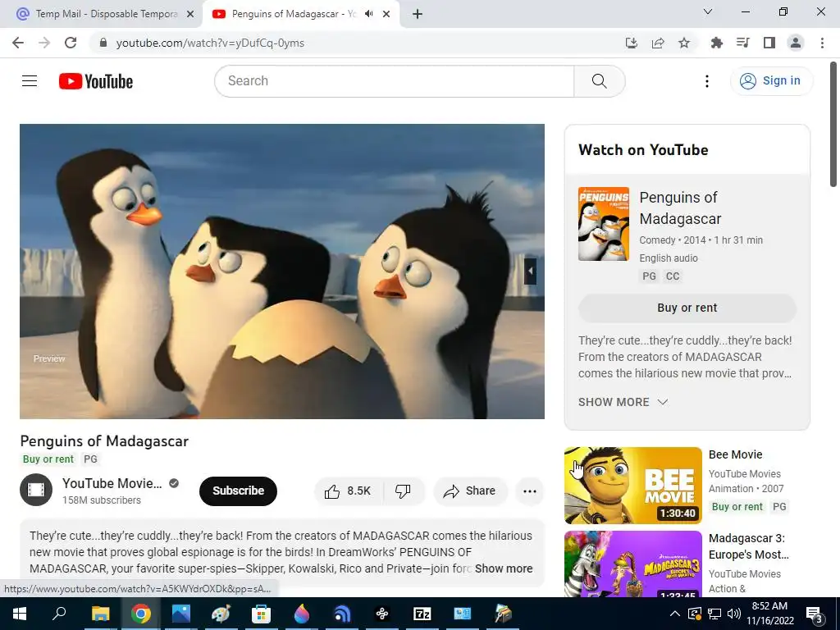Open 7-Zip from taskbar
The height and width of the screenshot is (630, 840).
point(422,614)
